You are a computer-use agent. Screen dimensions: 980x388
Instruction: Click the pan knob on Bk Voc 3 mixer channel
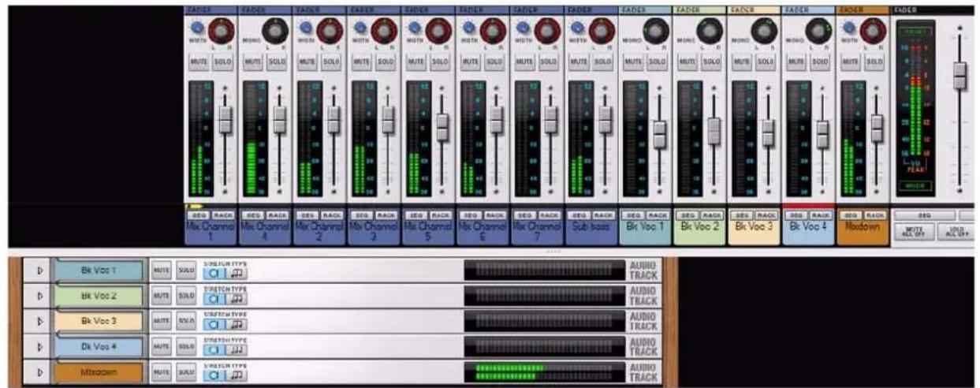765,32
